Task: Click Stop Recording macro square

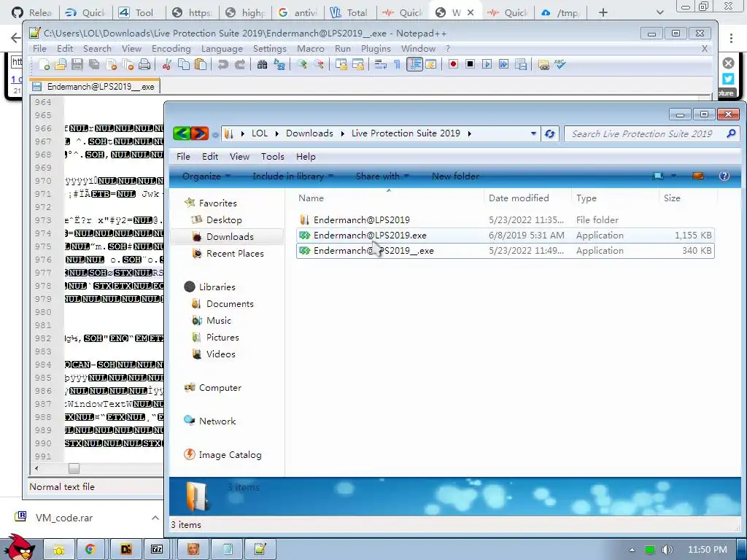Action: pos(471,64)
